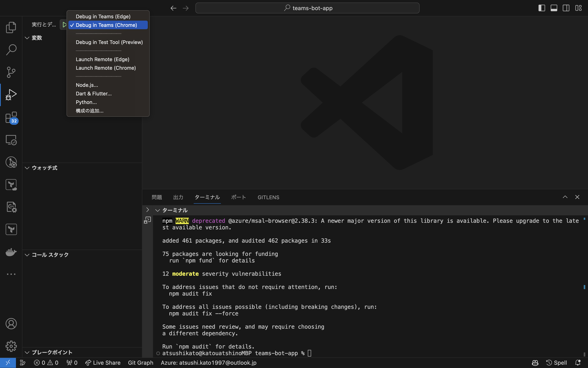
Task: Close the bottom panel
Action: point(577,197)
